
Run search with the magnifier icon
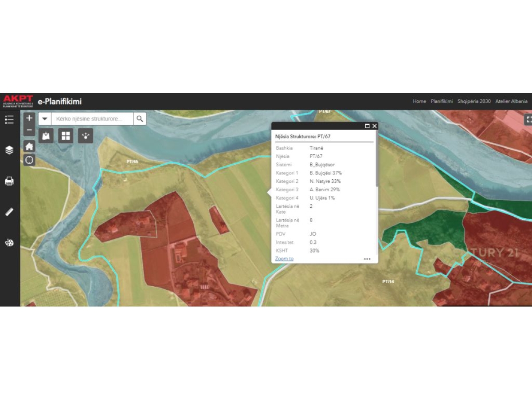coord(140,119)
